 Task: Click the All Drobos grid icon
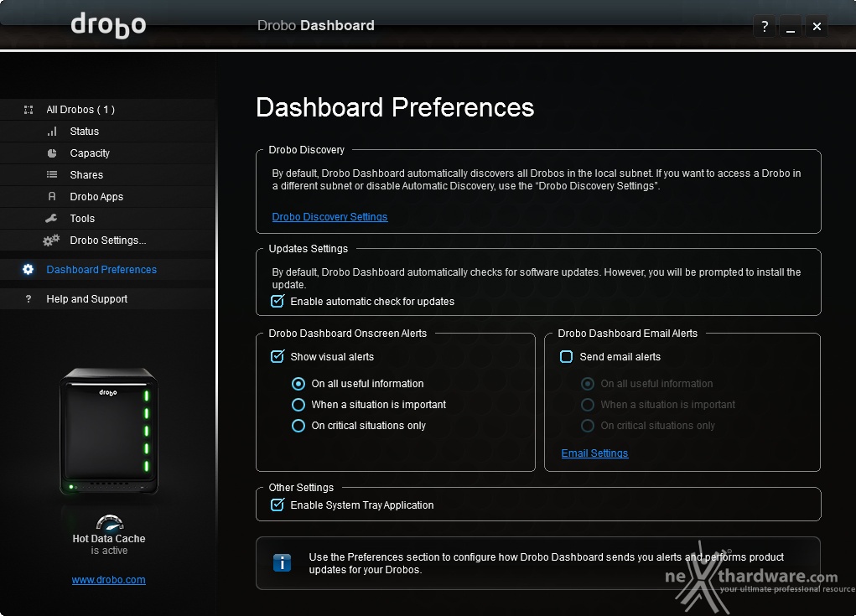point(29,110)
